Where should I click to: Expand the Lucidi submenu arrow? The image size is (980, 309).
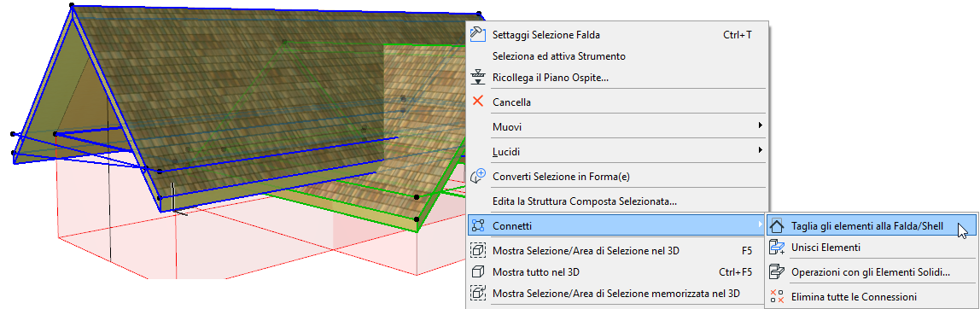click(761, 150)
